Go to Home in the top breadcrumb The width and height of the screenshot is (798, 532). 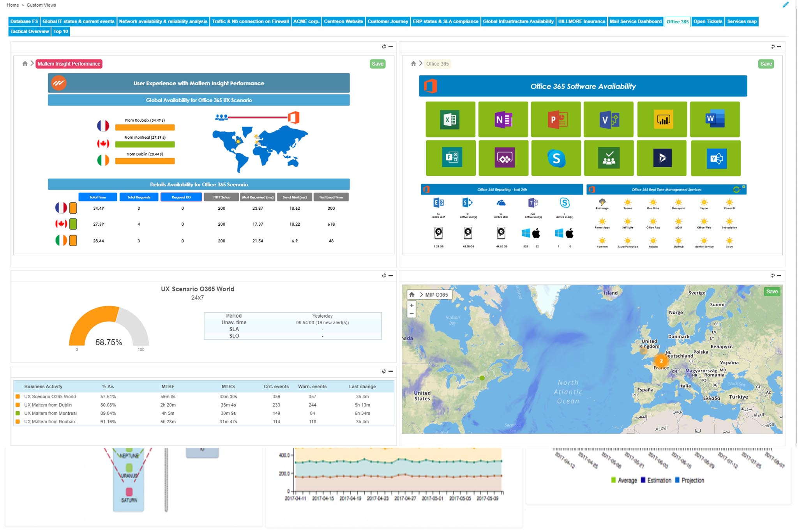click(x=13, y=5)
